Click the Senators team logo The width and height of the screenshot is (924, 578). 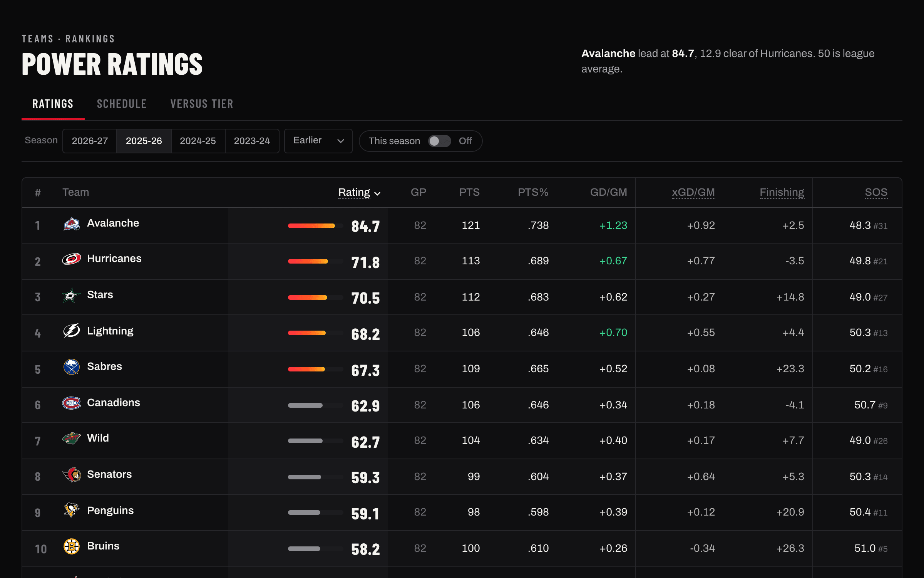click(x=72, y=475)
